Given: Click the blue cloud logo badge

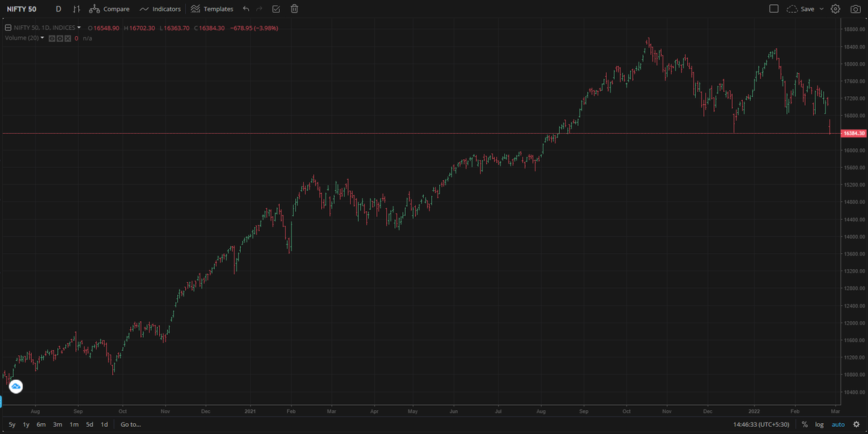Looking at the screenshot, I should [15, 386].
